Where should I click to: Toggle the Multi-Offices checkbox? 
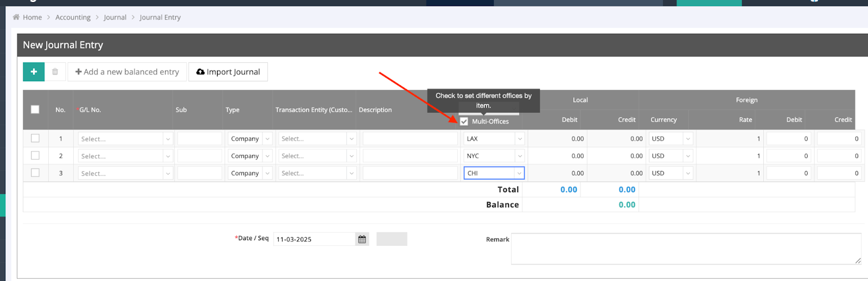click(x=464, y=122)
